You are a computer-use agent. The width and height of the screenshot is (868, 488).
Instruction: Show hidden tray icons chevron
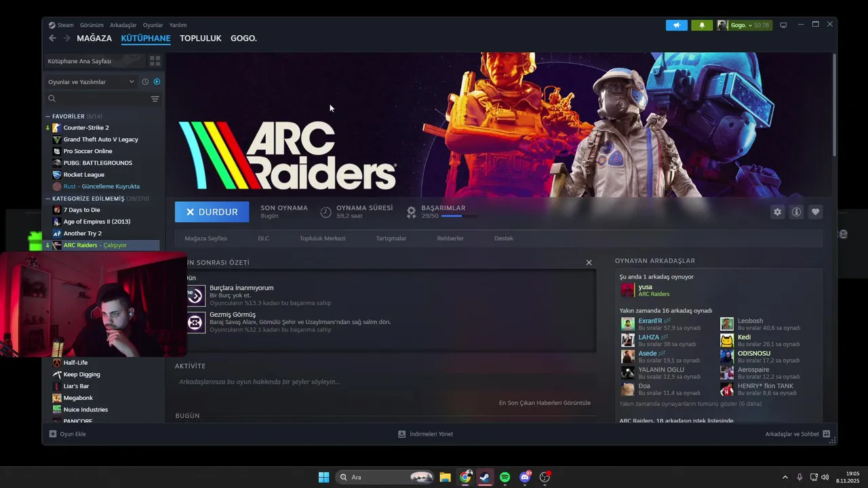click(x=785, y=477)
